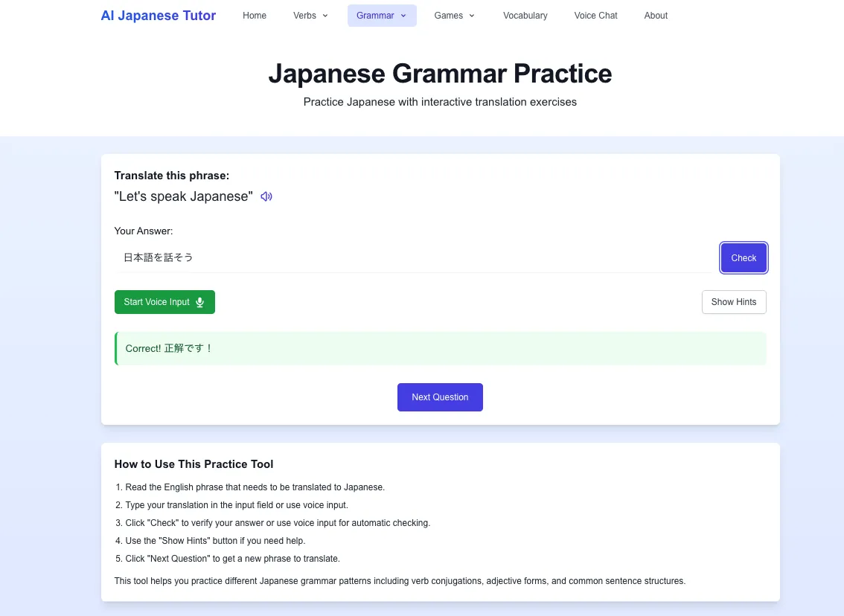Open the Voice Chat page
This screenshot has height=616, width=844.
(x=595, y=16)
